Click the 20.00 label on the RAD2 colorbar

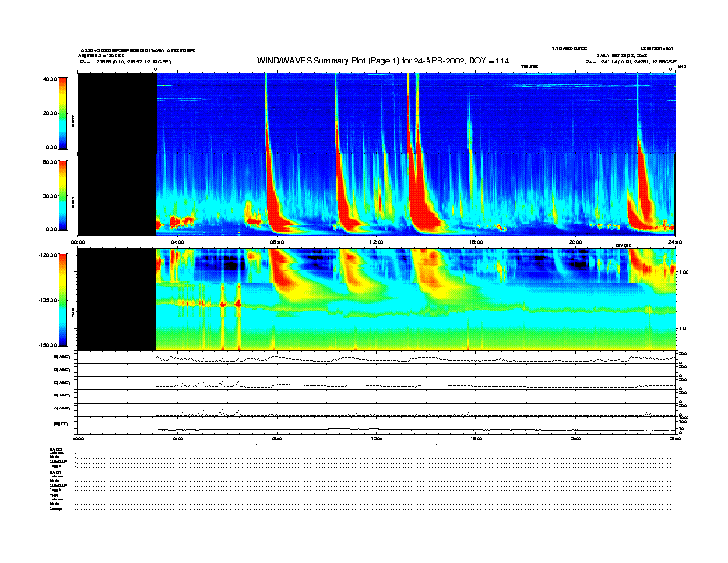pos(50,113)
